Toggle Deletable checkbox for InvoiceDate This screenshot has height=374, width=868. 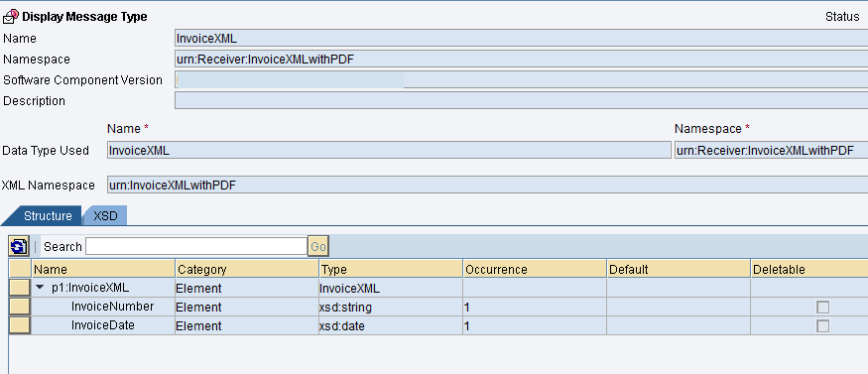coord(822,325)
